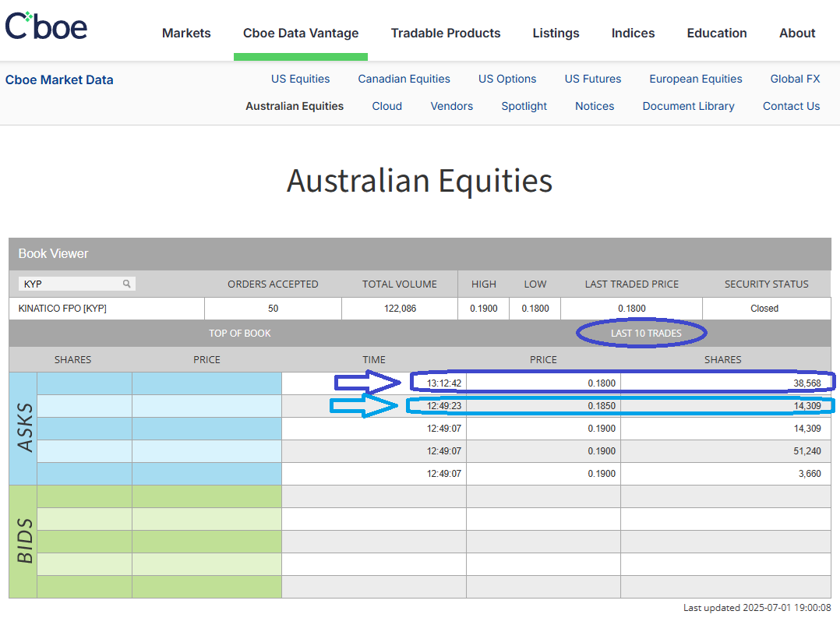Viewport: 840px width, 618px height.
Task: Click the Cboe Market Data heading link
Action: tap(59, 79)
